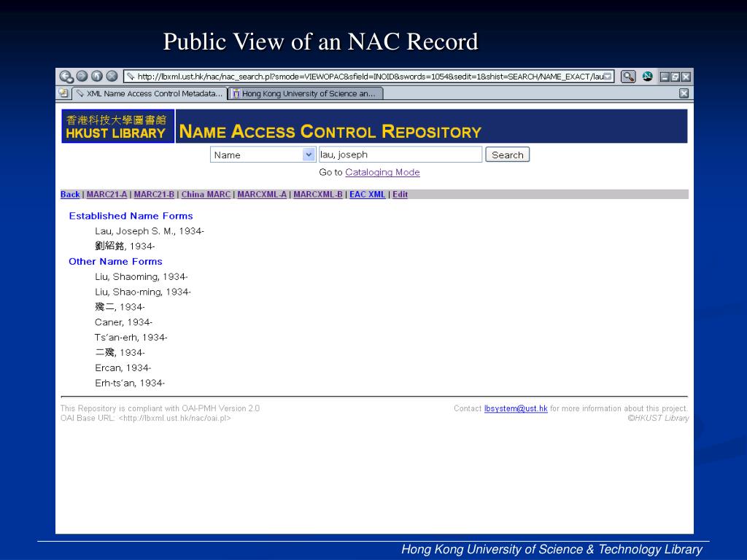This screenshot has width=747, height=560.
Task: Switch to Hong Kong University of Science tab
Action: 306,94
